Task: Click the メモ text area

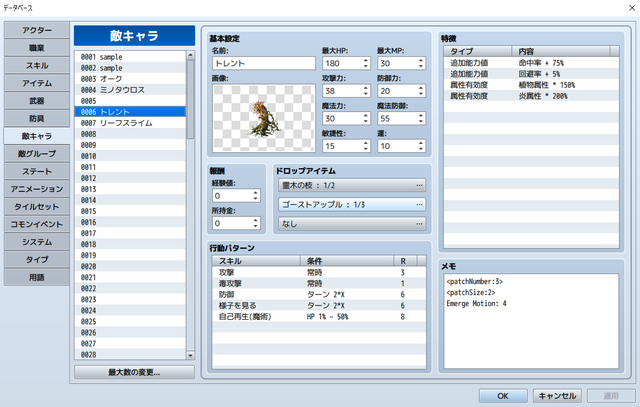Action: [x=531, y=321]
